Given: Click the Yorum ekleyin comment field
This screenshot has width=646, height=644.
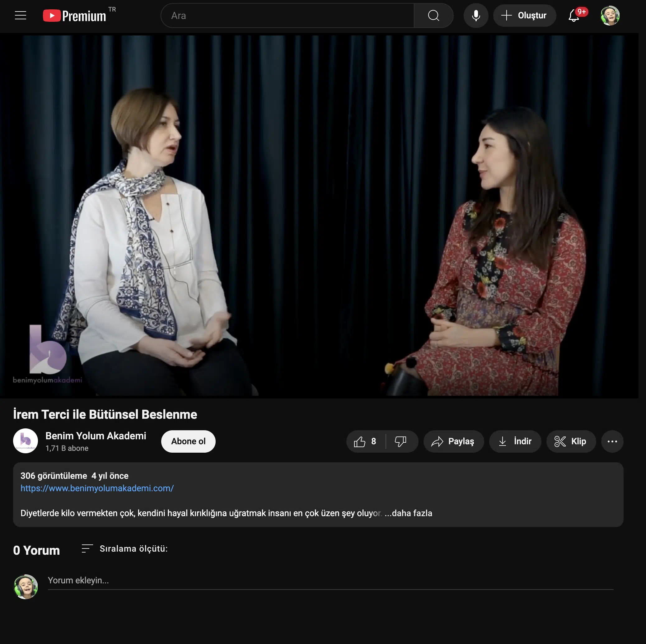Looking at the screenshot, I should (x=330, y=581).
